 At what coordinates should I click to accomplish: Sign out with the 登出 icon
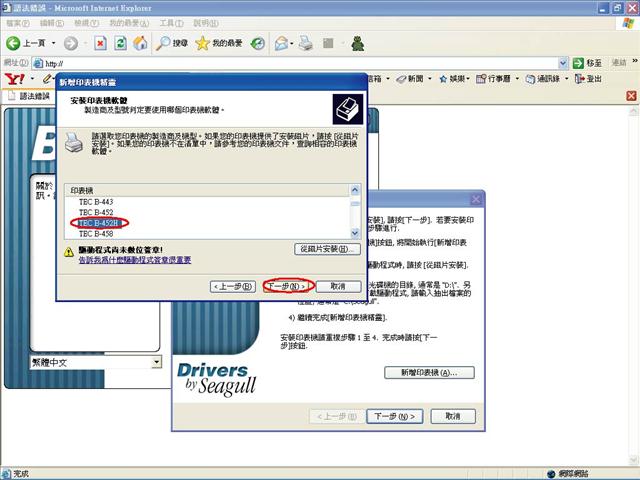pyautogui.click(x=588, y=79)
